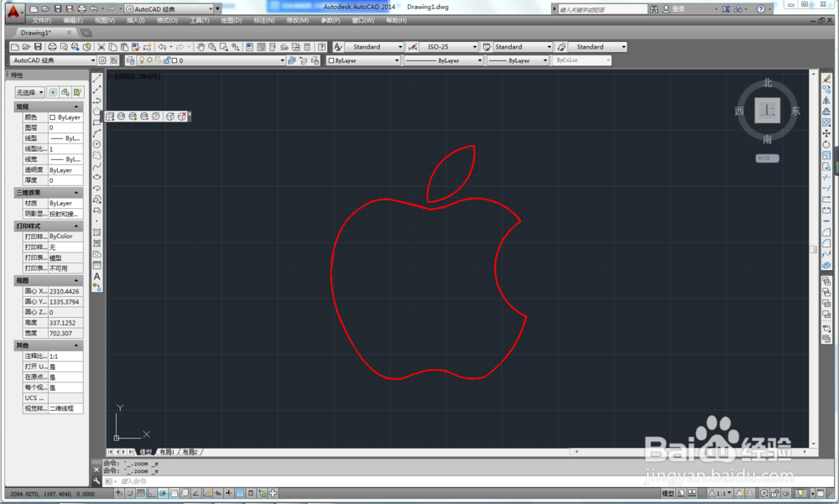The image size is (839, 504).
Task: Click the Plot printer icon
Action: tap(52, 47)
